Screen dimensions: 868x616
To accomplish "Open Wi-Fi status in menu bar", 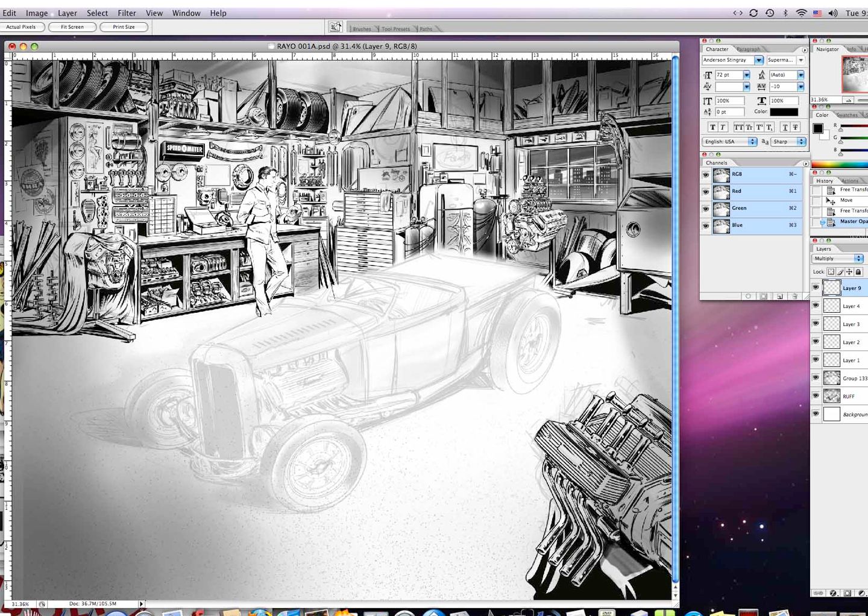I will click(801, 13).
